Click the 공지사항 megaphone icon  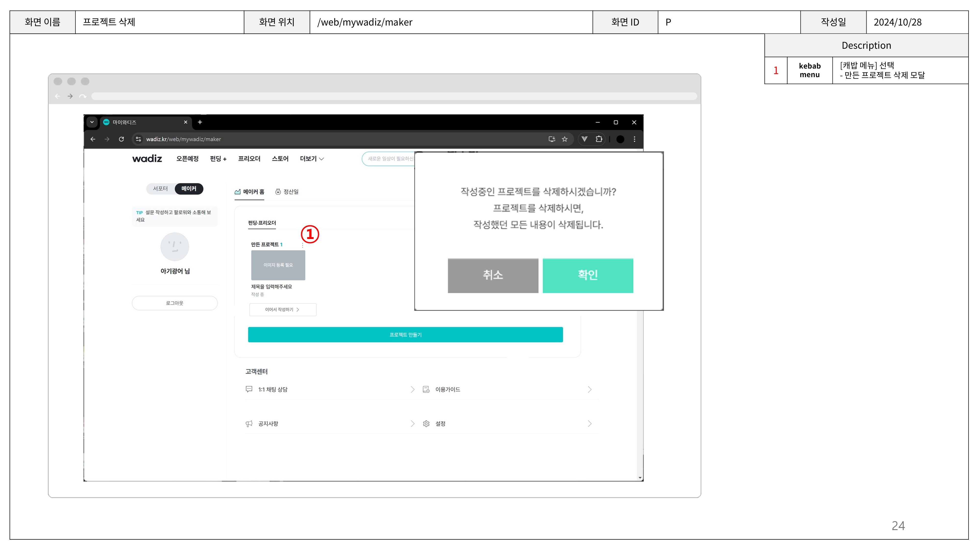click(249, 424)
